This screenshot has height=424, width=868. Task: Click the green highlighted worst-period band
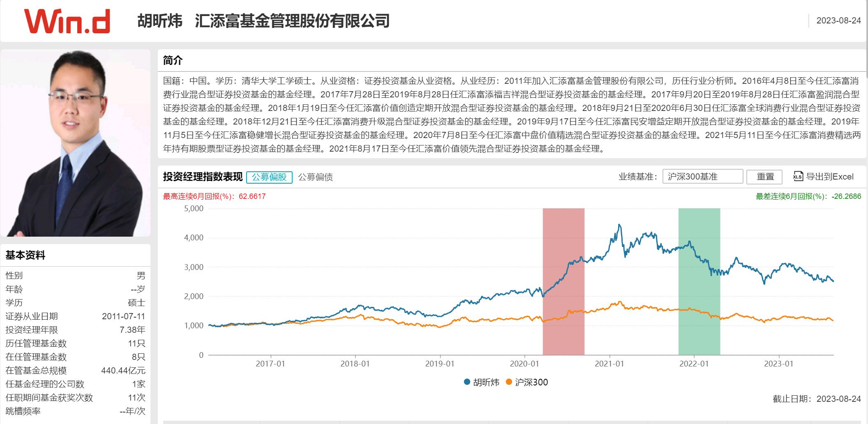pyautogui.click(x=699, y=281)
